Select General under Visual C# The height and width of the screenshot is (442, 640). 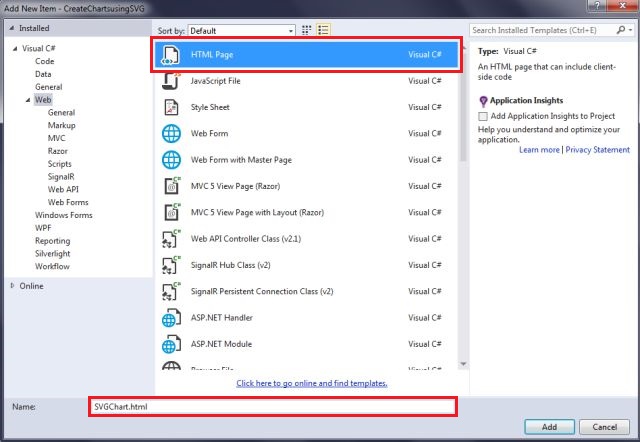click(x=49, y=87)
